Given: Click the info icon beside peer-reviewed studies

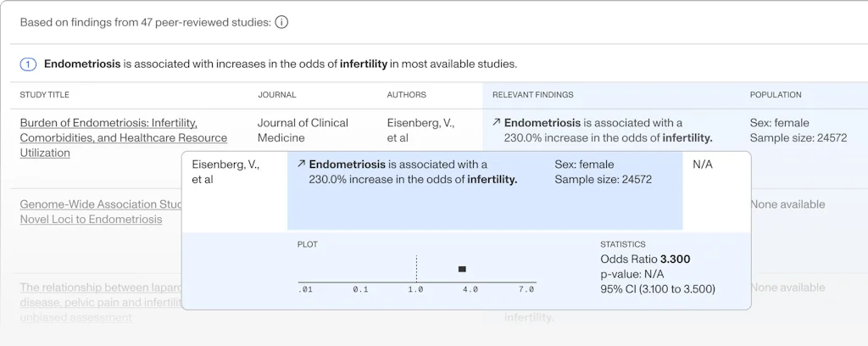Looking at the screenshot, I should 281,22.
